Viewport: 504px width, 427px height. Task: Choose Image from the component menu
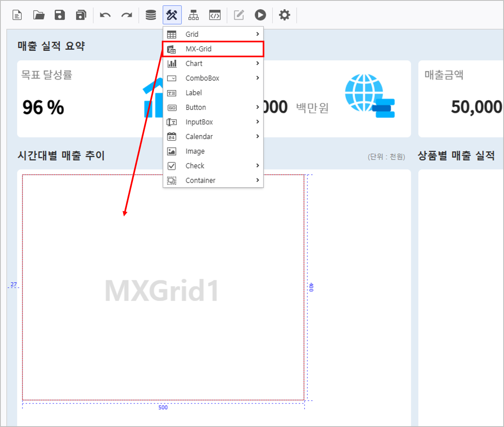tap(213, 151)
